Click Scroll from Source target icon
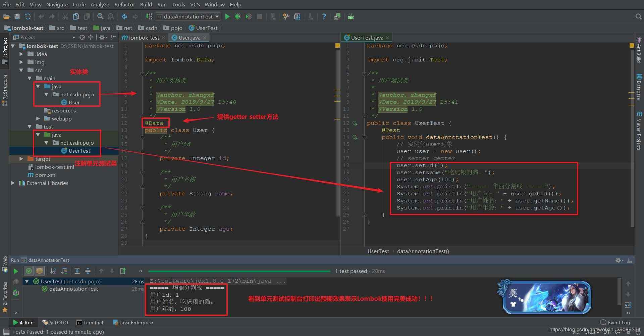Viewport: 644px width, 336px height. point(82,37)
